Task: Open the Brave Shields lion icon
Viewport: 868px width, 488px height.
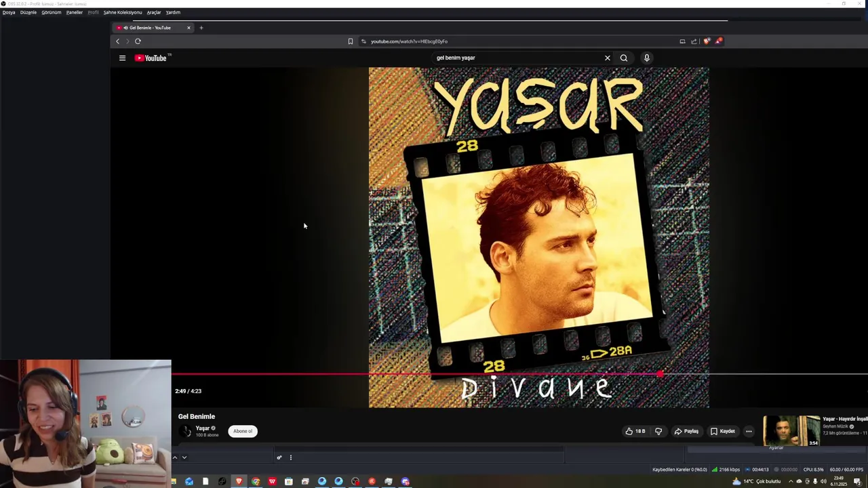Action: coord(707,41)
